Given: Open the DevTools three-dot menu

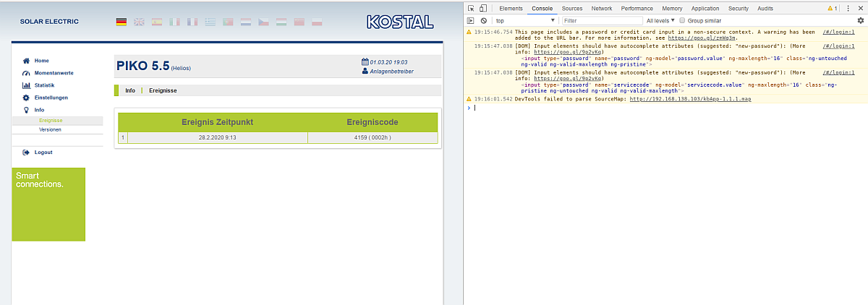Looking at the screenshot, I should [848, 8].
